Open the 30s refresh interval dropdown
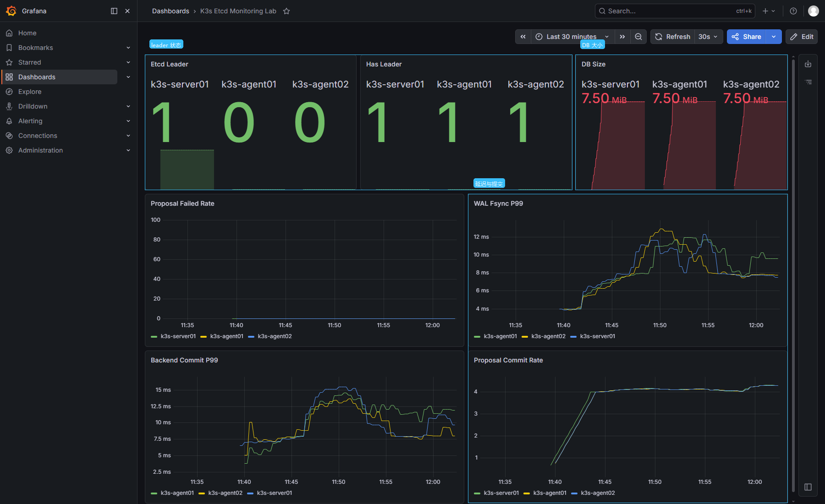The width and height of the screenshot is (825, 504). (x=708, y=37)
